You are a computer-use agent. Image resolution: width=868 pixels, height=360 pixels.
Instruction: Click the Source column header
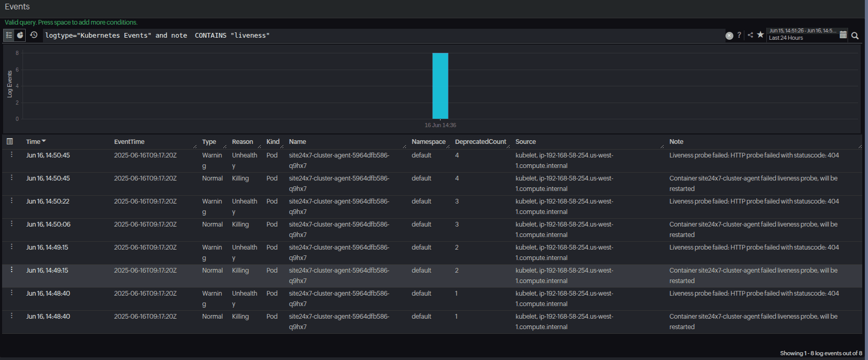pyautogui.click(x=525, y=142)
